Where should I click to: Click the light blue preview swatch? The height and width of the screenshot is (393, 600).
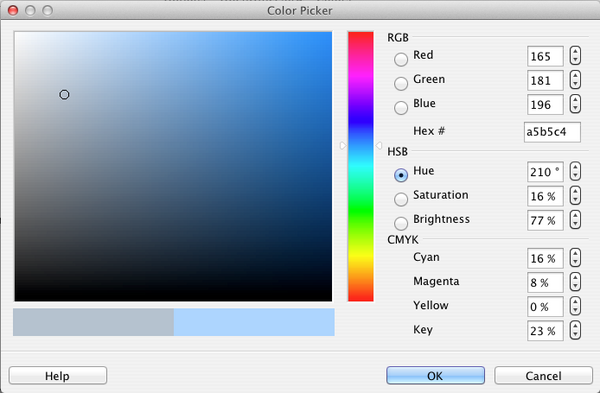[x=254, y=322]
